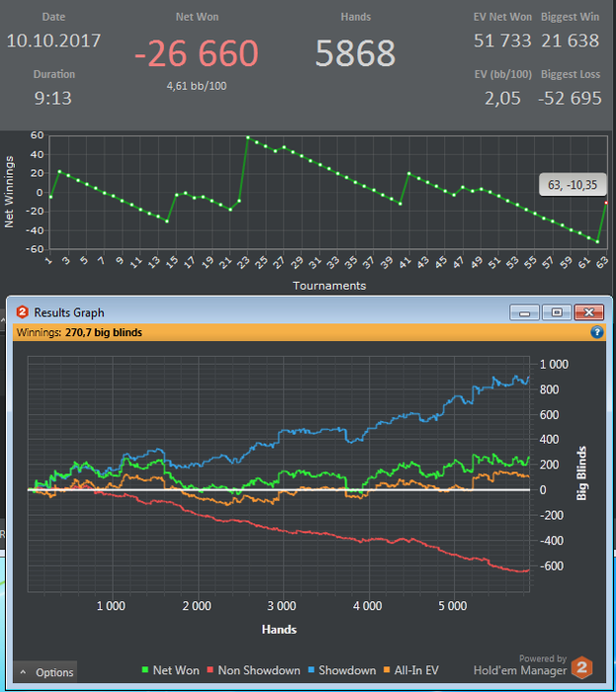Click the Hold'em Manager 2 logo icon
This screenshot has height=692, width=616.
581,667
